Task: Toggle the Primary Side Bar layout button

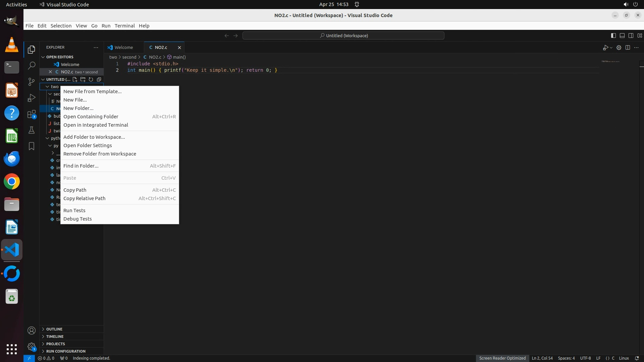Action: point(613,36)
